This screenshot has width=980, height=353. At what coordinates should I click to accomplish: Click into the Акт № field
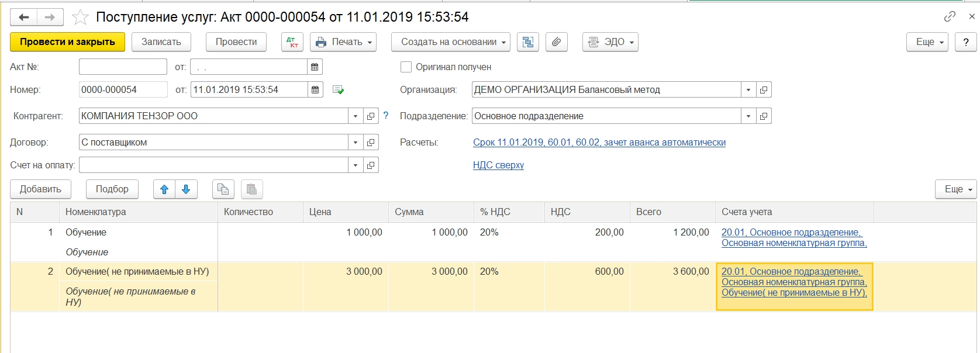pos(123,67)
